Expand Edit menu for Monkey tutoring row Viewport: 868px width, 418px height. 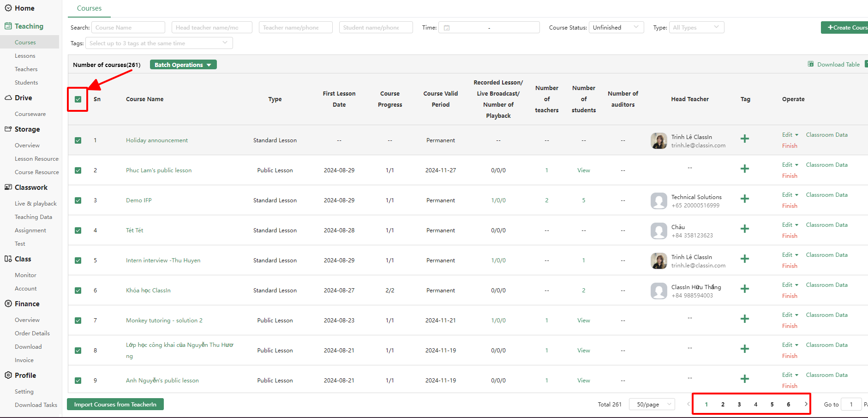tap(790, 315)
